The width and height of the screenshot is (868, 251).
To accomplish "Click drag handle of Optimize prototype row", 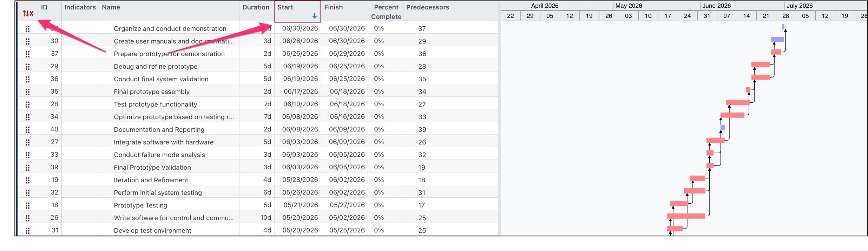I will point(27,117).
